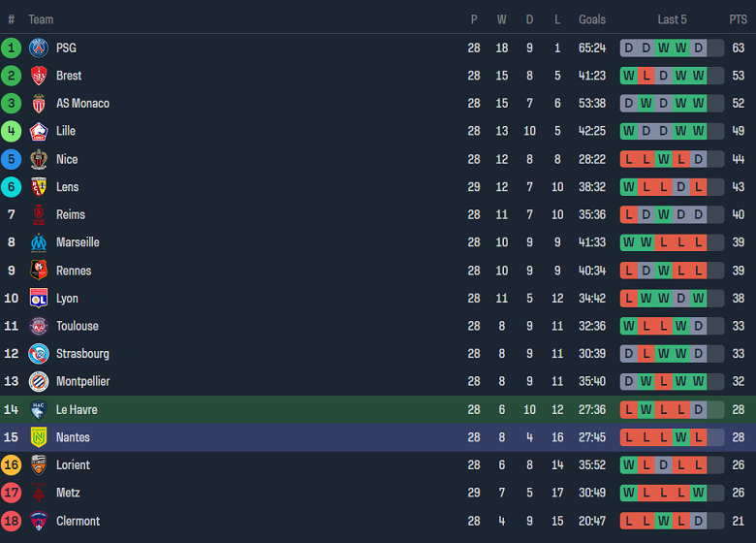Click the Lille club badge
The image size is (756, 543).
(x=39, y=131)
